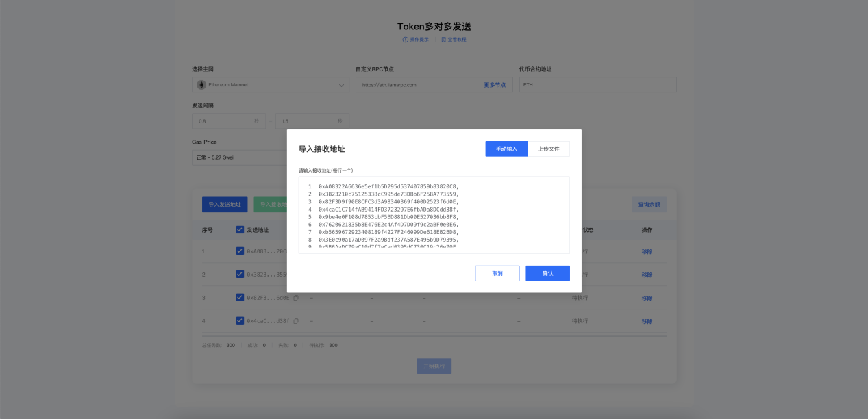Open the 选择主网 Ethereum Mainnet dropdown
The height and width of the screenshot is (419, 868).
tap(271, 85)
